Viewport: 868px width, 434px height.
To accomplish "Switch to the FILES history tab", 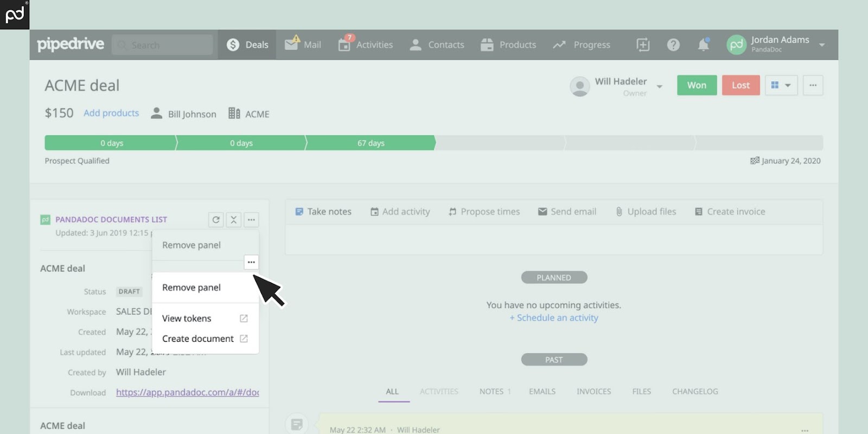I will (641, 392).
